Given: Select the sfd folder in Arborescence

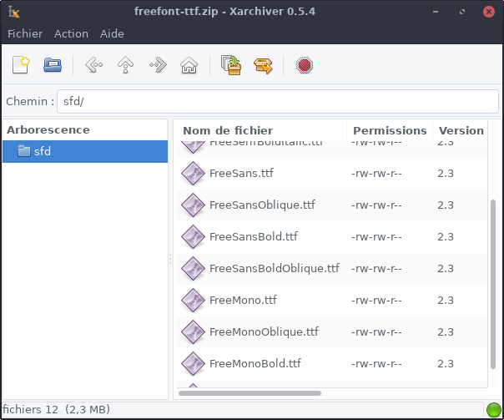Looking at the screenshot, I should 42,151.
